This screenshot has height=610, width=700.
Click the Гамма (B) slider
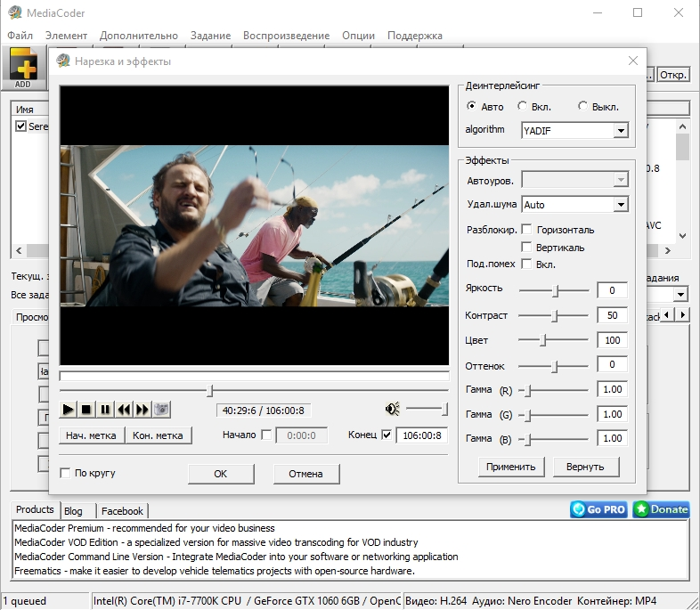pyautogui.click(x=554, y=439)
